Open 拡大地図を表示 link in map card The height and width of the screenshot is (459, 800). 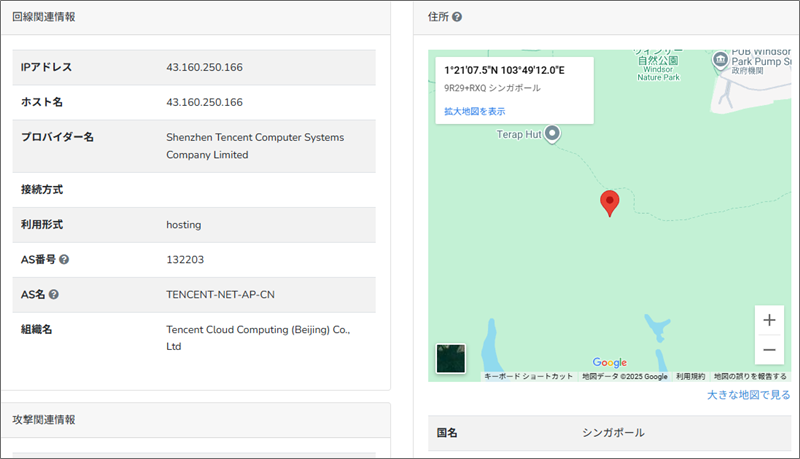coord(474,111)
